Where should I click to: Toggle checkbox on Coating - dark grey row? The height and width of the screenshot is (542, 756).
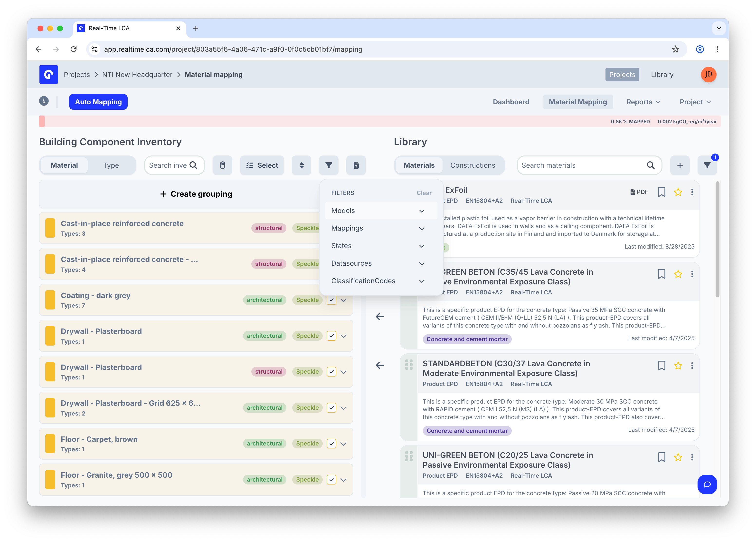(331, 300)
